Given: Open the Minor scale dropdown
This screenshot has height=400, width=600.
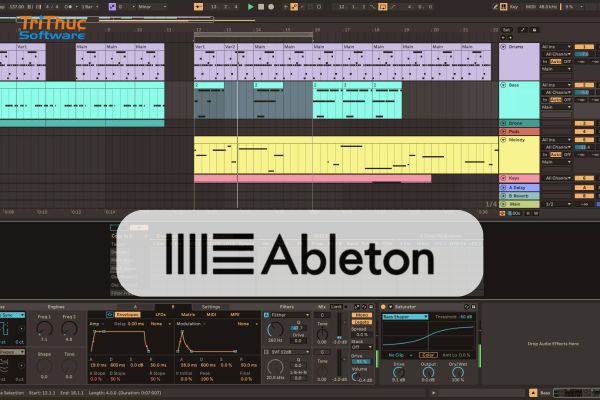Looking at the screenshot, I should pos(152,7).
